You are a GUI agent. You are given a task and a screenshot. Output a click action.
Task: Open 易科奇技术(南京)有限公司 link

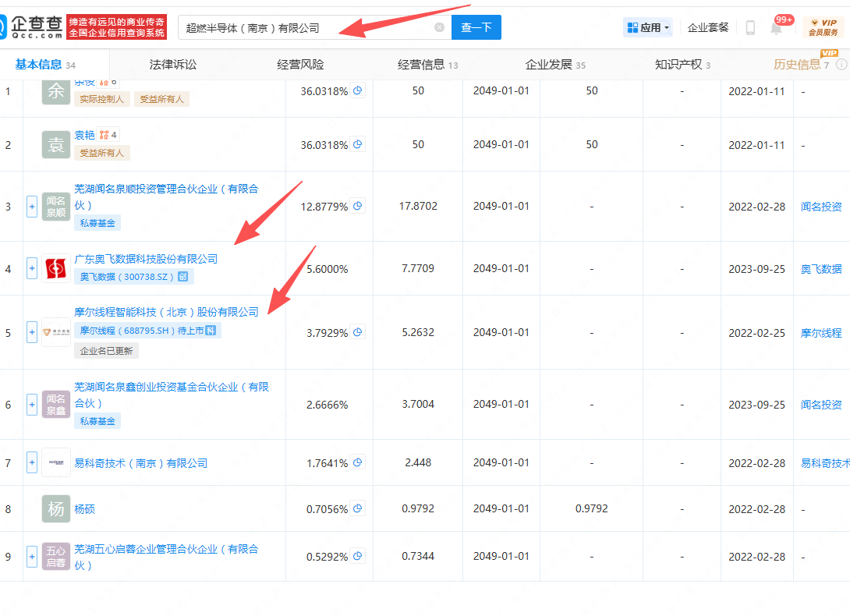(x=141, y=464)
